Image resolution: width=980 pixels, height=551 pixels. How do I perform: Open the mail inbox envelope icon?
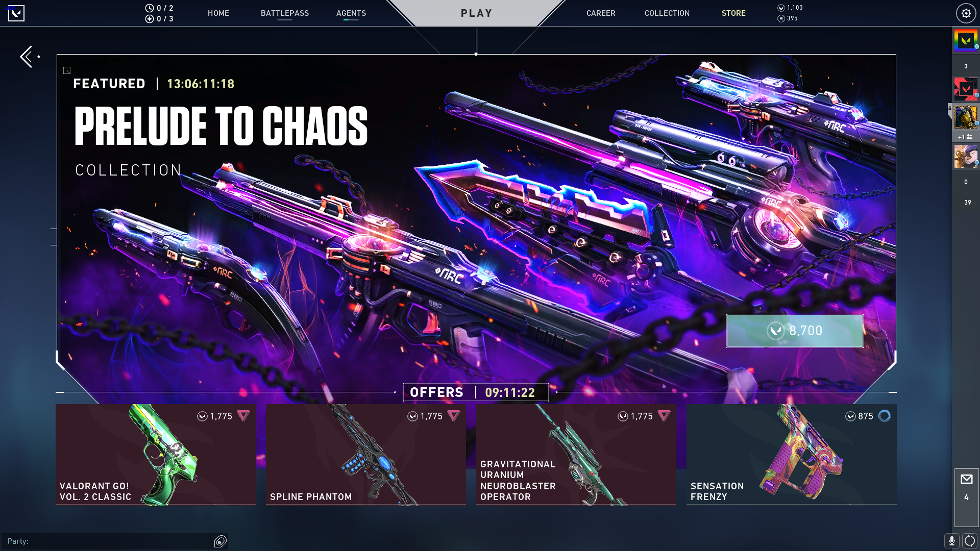coord(966,479)
